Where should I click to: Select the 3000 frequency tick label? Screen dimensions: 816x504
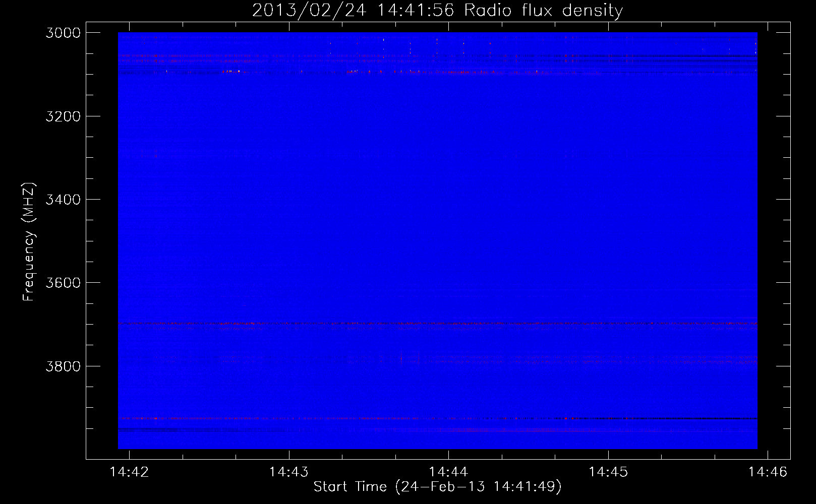pyautogui.click(x=63, y=33)
